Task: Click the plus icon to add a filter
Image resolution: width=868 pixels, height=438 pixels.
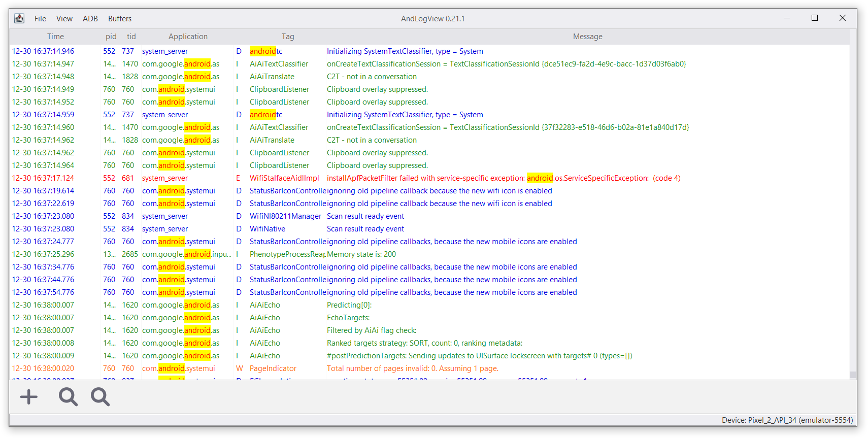Action: click(29, 397)
